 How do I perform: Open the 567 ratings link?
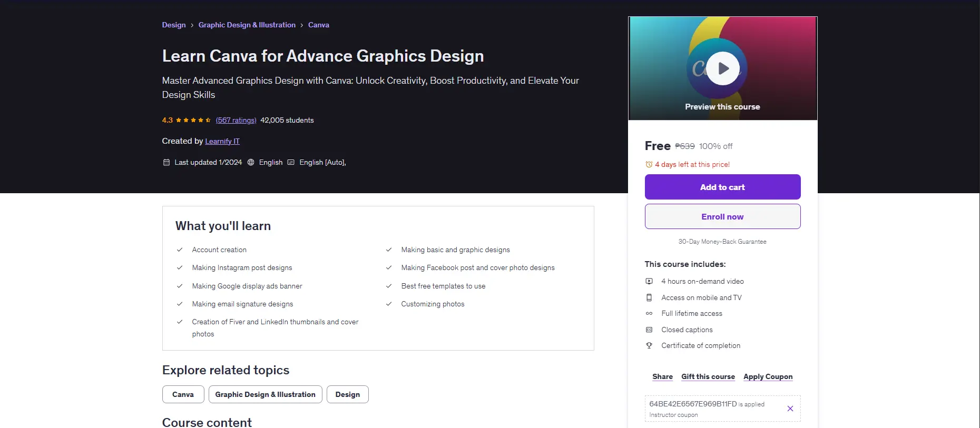coord(236,120)
